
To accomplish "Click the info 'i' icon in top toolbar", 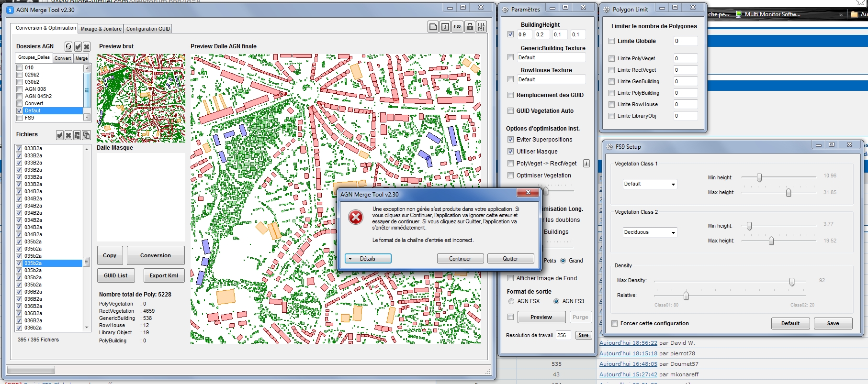I will (445, 27).
